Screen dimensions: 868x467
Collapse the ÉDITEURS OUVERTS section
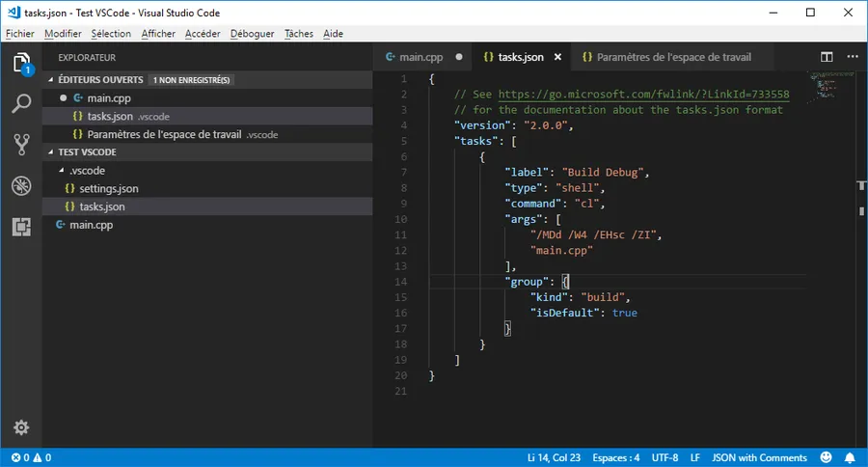point(51,80)
